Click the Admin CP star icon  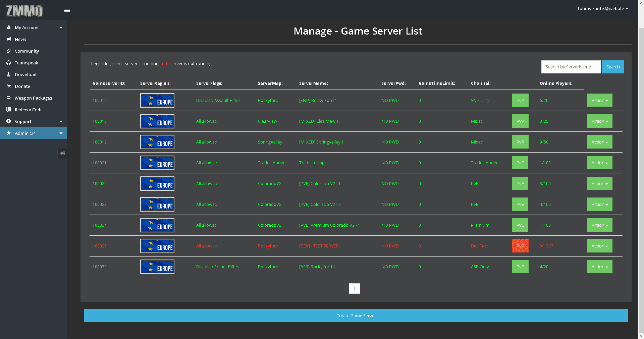[9, 133]
